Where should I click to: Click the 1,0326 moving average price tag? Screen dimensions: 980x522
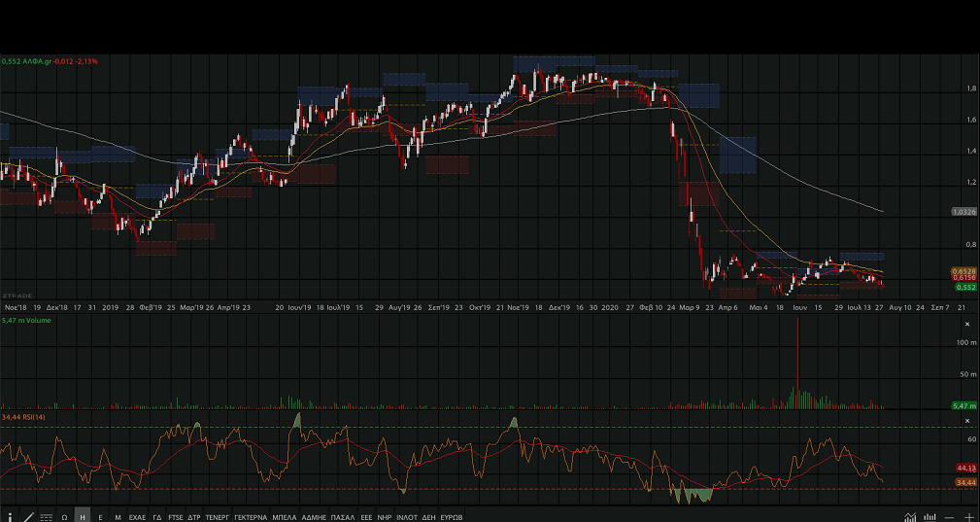point(963,212)
